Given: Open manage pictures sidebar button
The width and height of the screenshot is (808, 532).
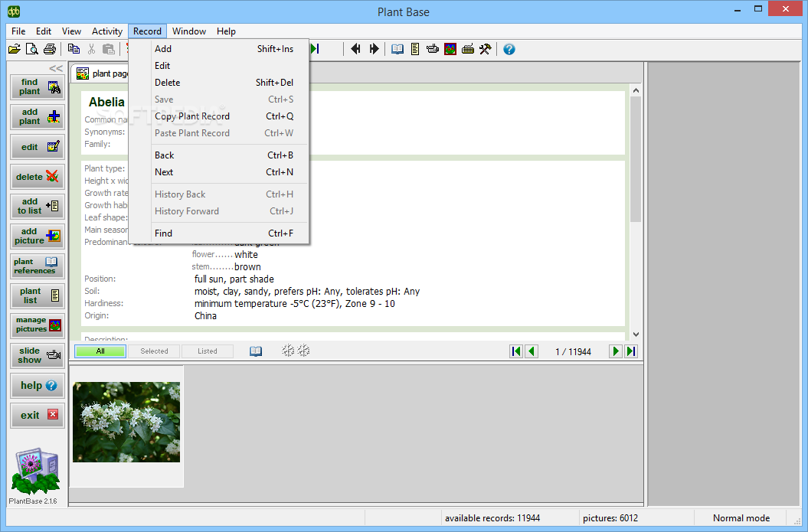Looking at the screenshot, I should pos(38,325).
